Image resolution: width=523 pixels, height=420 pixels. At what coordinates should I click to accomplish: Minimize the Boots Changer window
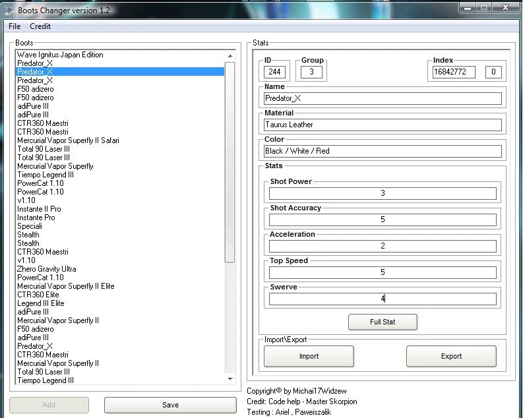point(468,7)
